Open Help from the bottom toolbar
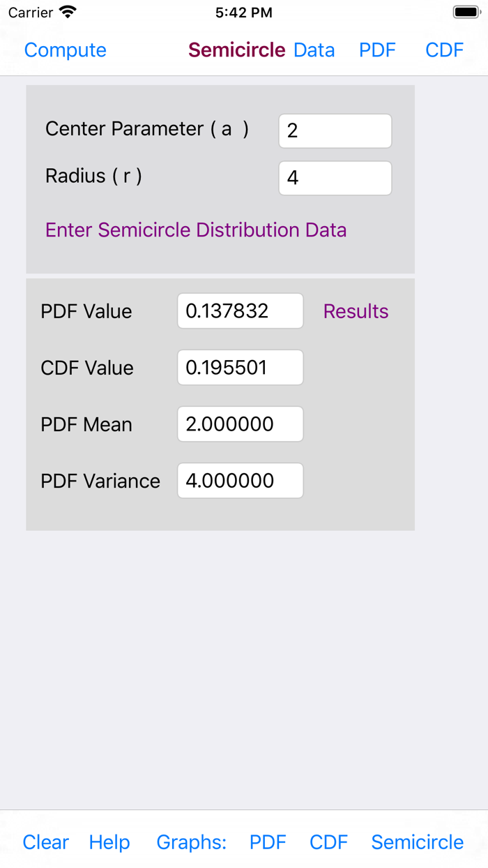This screenshot has height=868, width=488. pyautogui.click(x=109, y=842)
